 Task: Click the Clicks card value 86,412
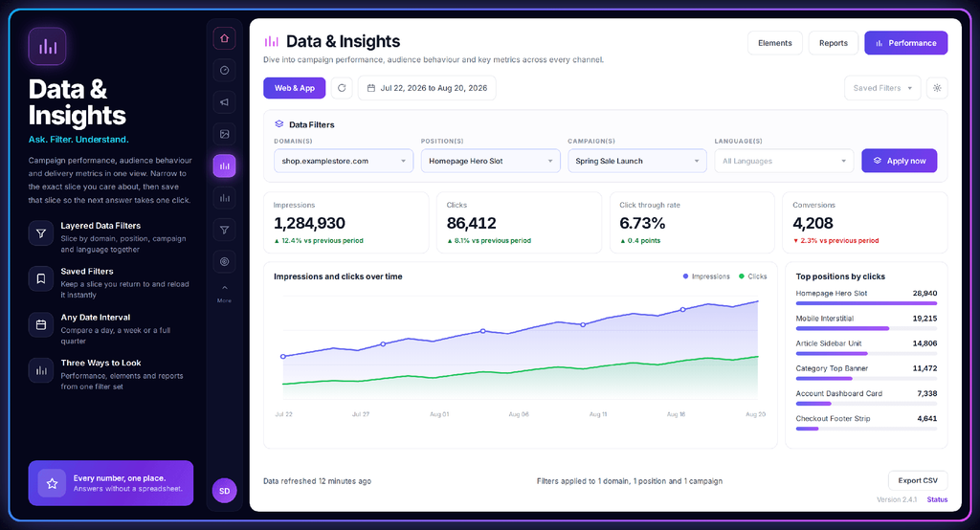coord(471,223)
